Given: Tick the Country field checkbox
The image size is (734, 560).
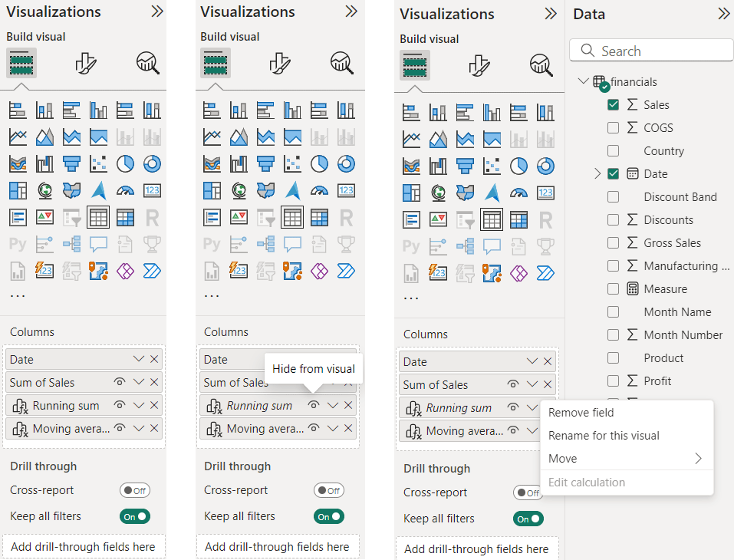Looking at the screenshot, I should click(613, 151).
